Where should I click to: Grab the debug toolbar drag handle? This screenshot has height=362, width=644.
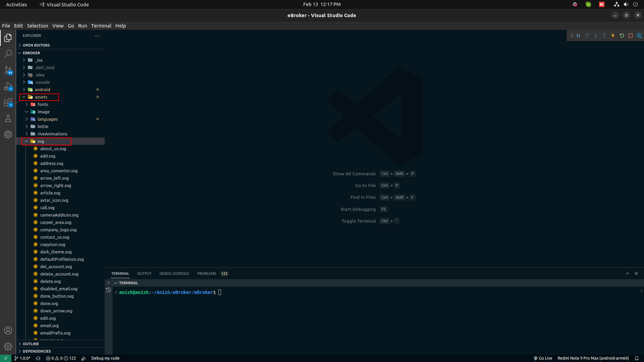pyautogui.click(x=572, y=36)
